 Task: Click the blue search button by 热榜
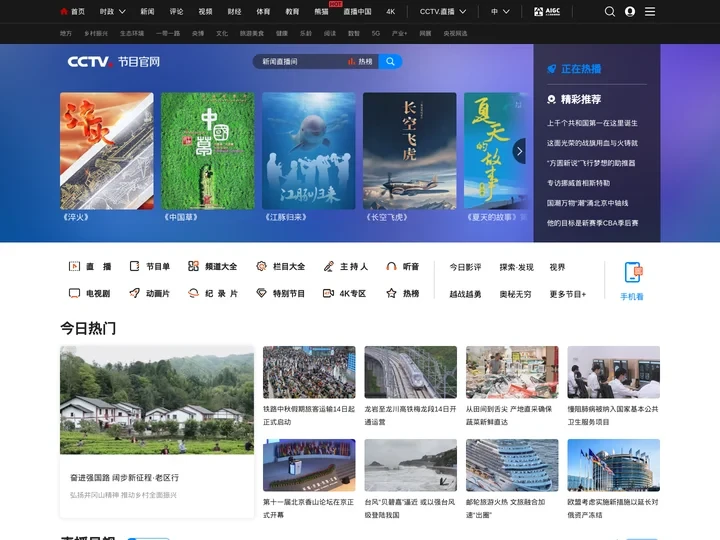pyautogui.click(x=390, y=62)
